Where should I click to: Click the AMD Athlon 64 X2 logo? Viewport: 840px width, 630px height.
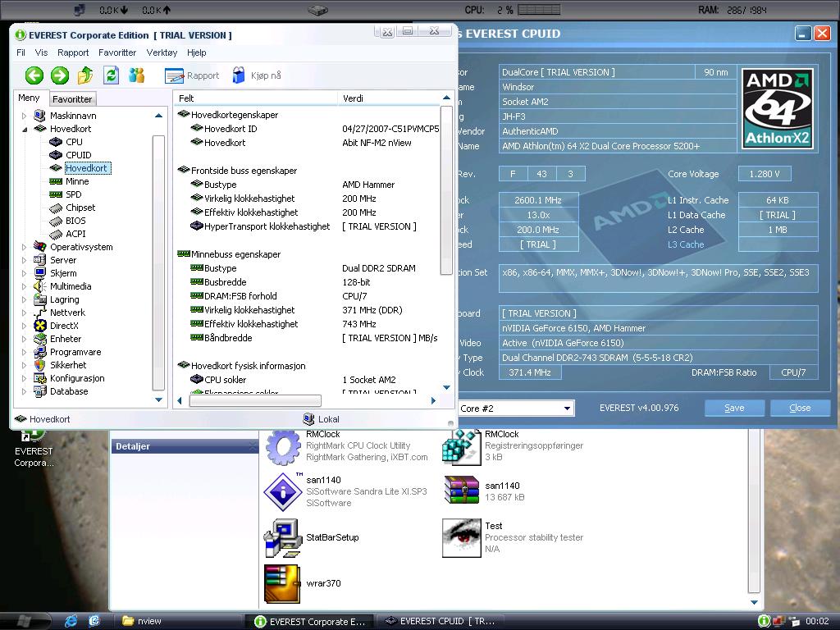(x=778, y=109)
